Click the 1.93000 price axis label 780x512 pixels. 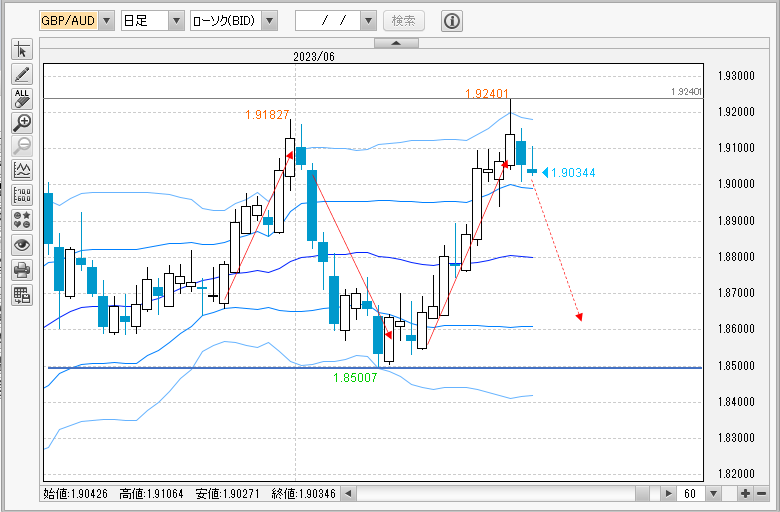click(736, 76)
